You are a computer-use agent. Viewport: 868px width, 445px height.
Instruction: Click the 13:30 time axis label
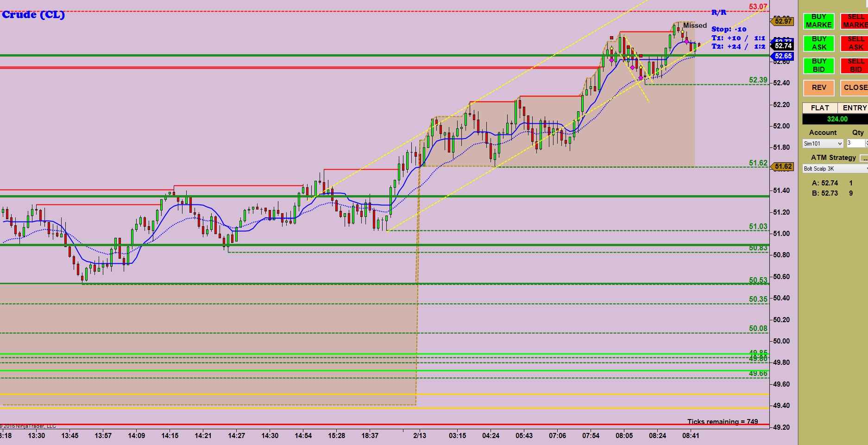pyautogui.click(x=37, y=435)
